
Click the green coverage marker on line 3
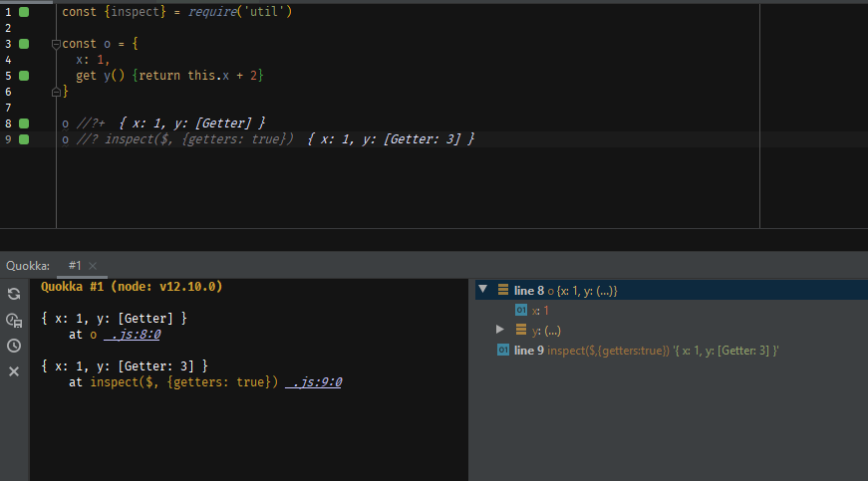tap(24, 44)
